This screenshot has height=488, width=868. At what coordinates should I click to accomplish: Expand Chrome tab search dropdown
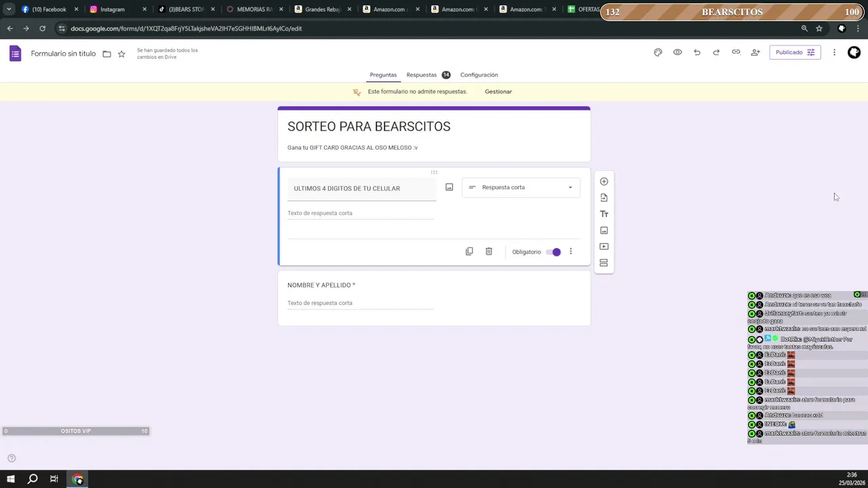[x=8, y=9]
